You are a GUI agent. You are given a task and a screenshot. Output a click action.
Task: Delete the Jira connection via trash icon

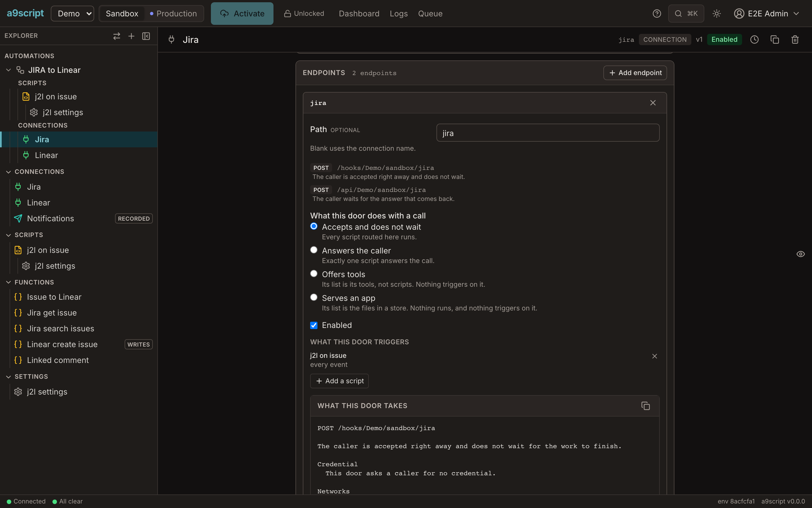tap(795, 40)
